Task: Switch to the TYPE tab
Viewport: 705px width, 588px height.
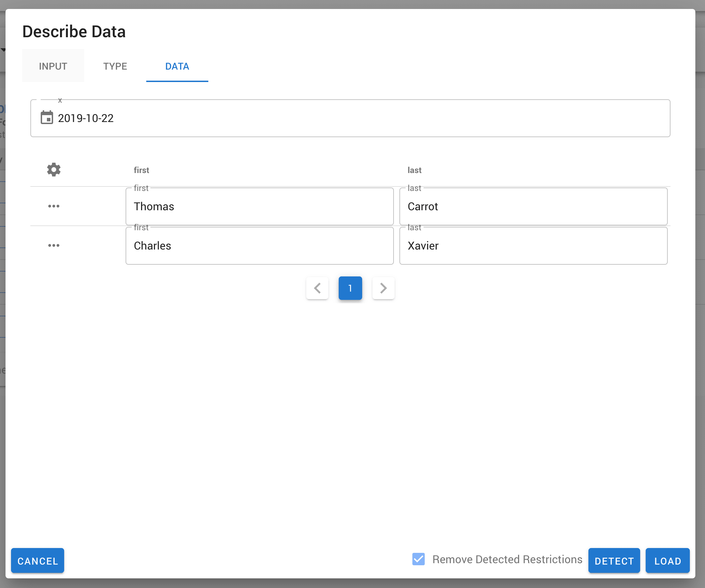Action: click(x=115, y=66)
